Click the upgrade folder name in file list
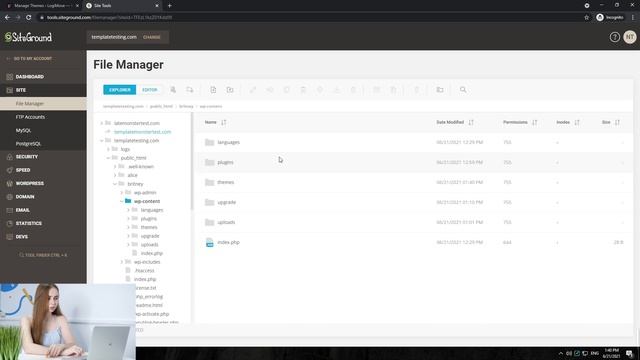The width and height of the screenshot is (640, 360). point(227,202)
